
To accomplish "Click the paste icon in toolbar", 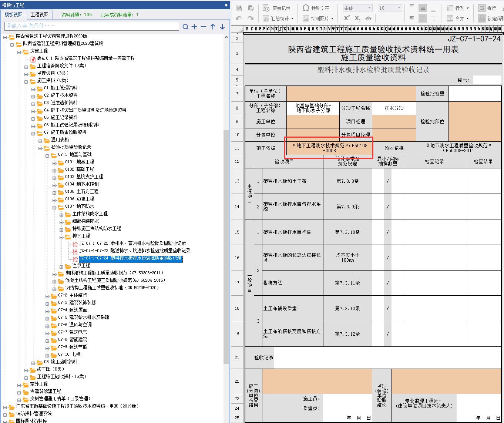I will [x=251, y=8].
